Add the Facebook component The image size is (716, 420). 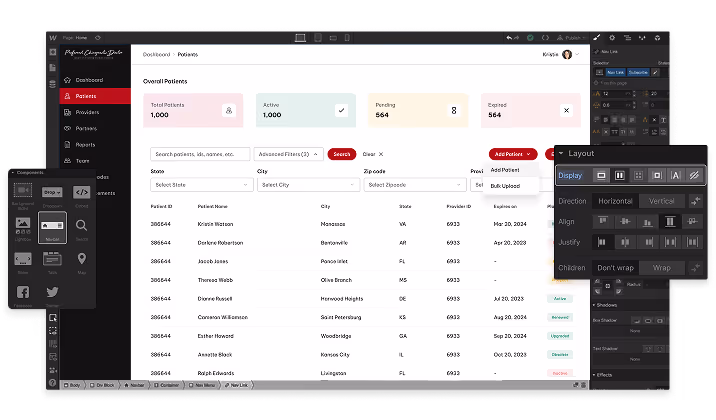coord(23,294)
